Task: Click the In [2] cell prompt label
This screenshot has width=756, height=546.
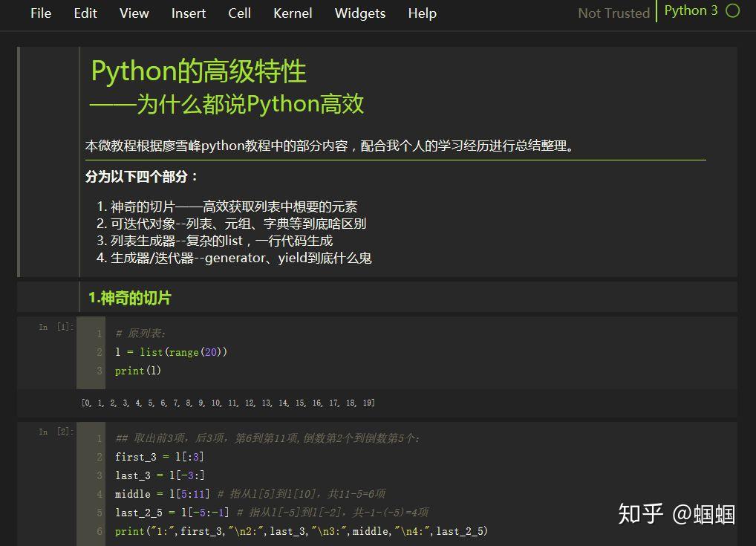Action: coord(53,431)
